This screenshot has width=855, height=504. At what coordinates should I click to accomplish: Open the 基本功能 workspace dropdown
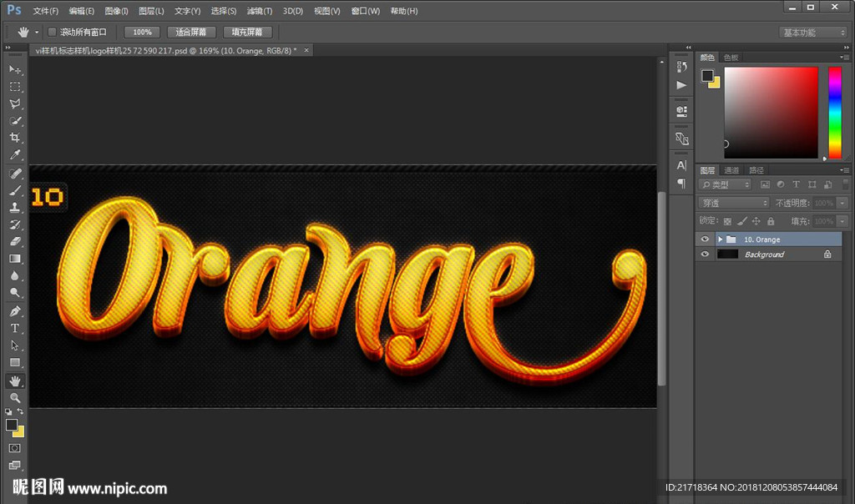[x=813, y=33]
